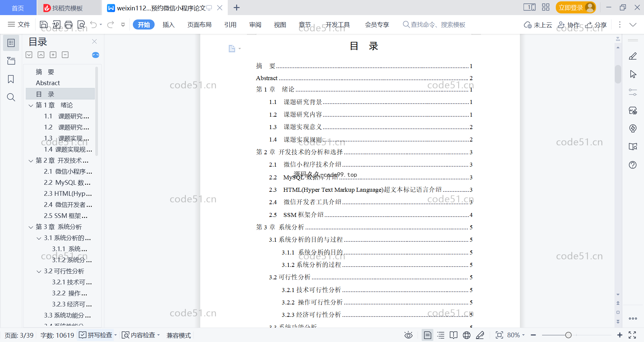Switch to web layout globe icon
Screen dimensions: 644x342
[x=467, y=335]
